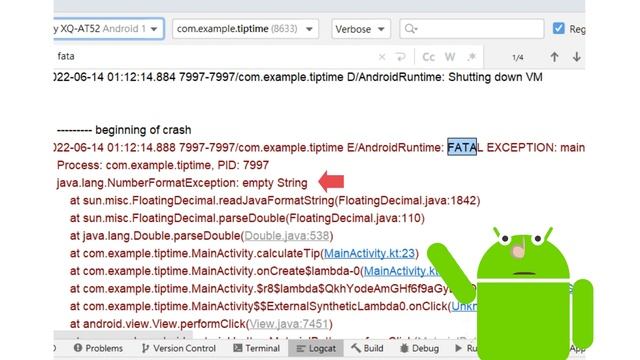
Task: Open the Problems tool window tab
Action: pos(98,348)
